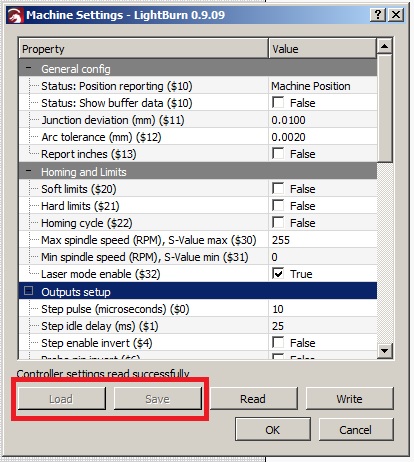Edit Step idle delay value 25
Viewport: 414px width, 462px height.
[x=323, y=326]
